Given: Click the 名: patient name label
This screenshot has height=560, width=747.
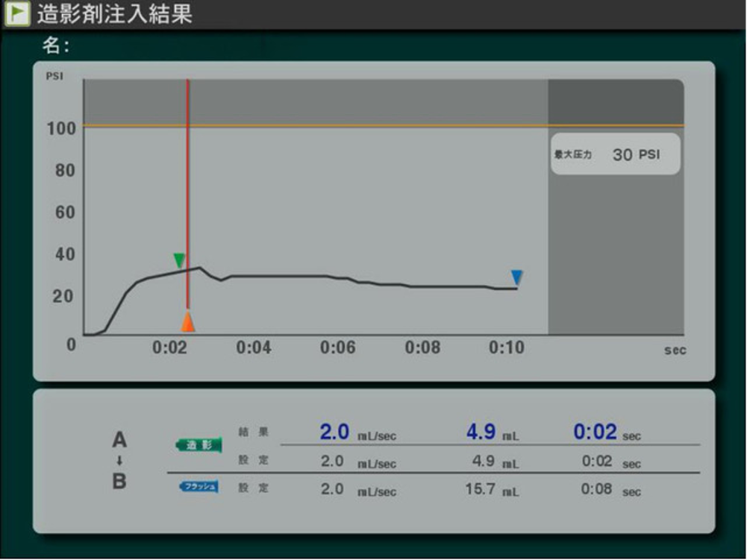Looking at the screenshot, I should (x=56, y=45).
